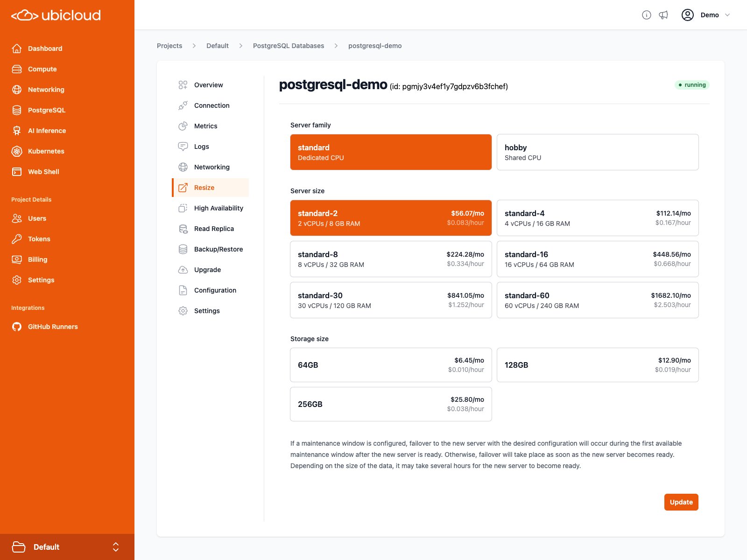Screen dimensions: 747x560
Task: Click the Overview grid icon
Action: 183,85
